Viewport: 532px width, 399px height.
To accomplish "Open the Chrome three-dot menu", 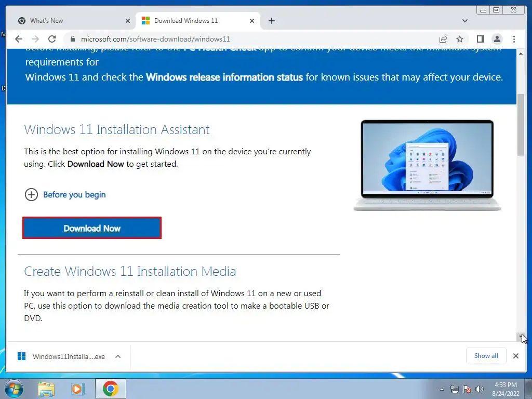I will (514, 39).
